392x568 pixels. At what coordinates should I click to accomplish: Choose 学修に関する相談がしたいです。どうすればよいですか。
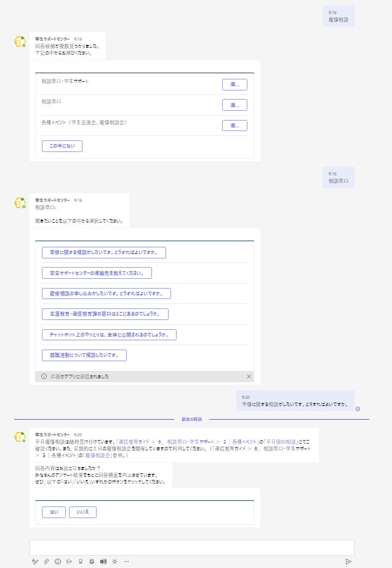(104, 252)
